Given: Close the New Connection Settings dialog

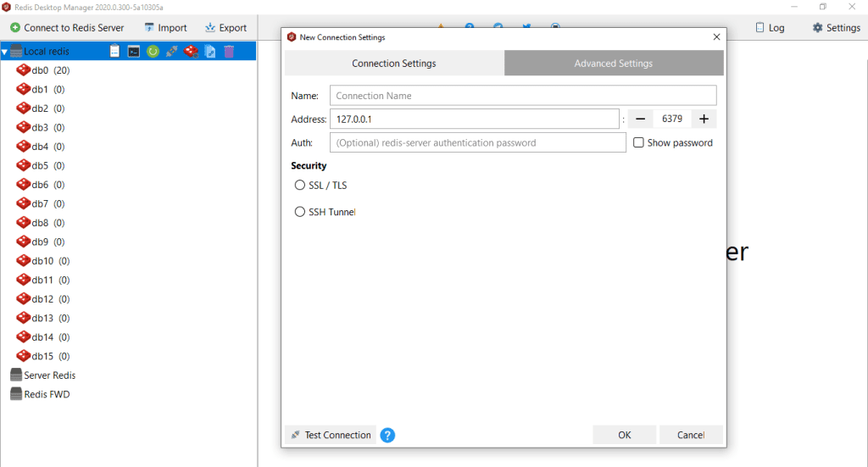Looking at the screenshot, I should (x=716, y=36).
